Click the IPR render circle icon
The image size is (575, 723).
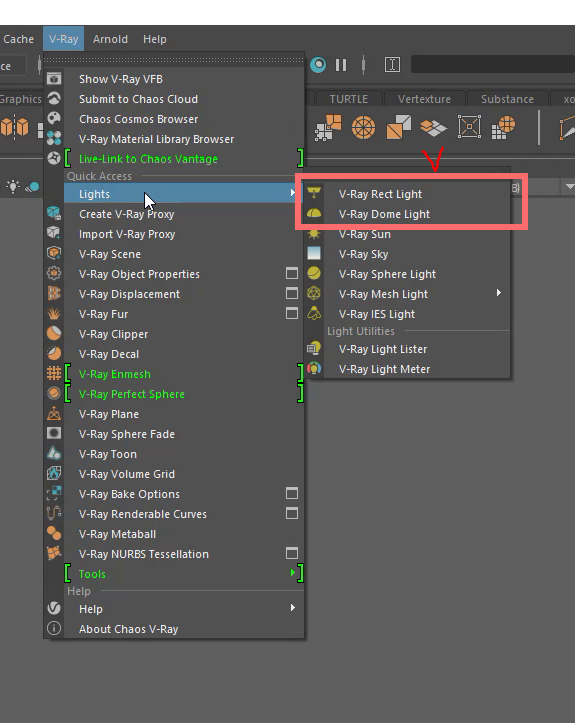point(318,65)
